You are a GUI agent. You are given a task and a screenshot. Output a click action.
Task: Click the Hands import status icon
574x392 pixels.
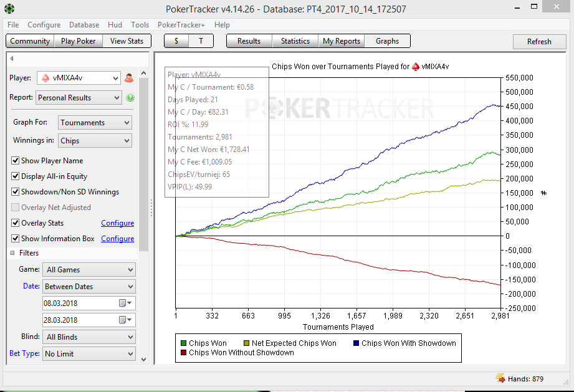pos(500,378)
